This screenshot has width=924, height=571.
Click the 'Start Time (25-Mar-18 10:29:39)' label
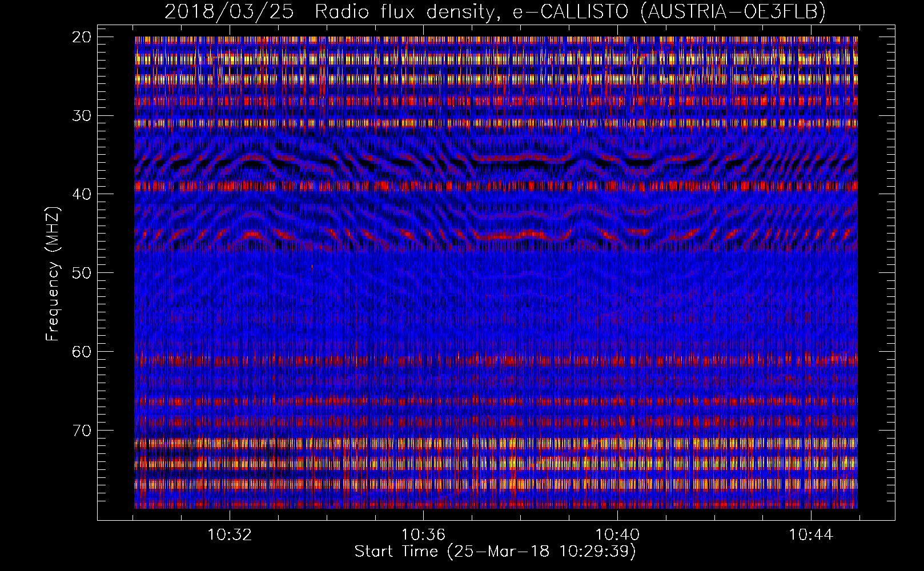[x=495, y=552]
